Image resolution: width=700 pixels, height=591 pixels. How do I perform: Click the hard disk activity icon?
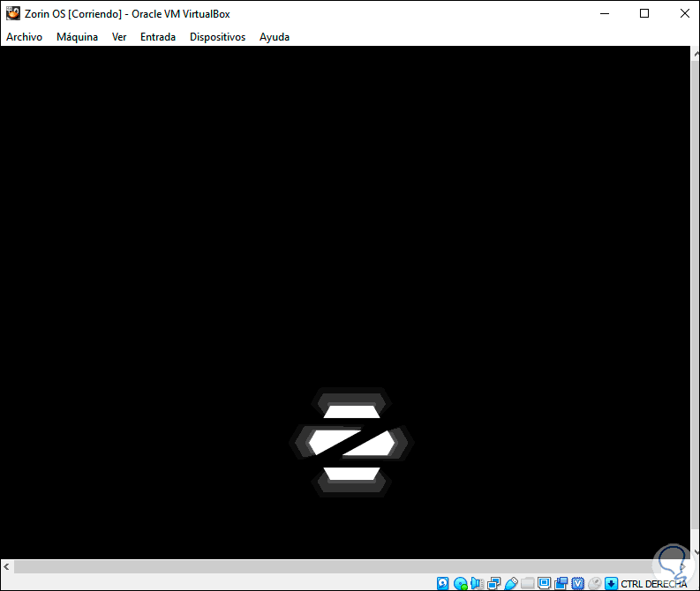[x=442, y=583]
